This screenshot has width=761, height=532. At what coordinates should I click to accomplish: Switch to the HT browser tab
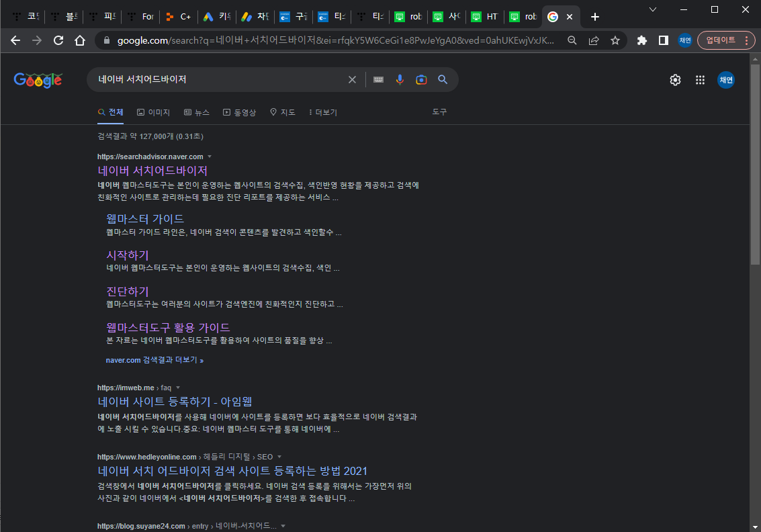[486, 17]
